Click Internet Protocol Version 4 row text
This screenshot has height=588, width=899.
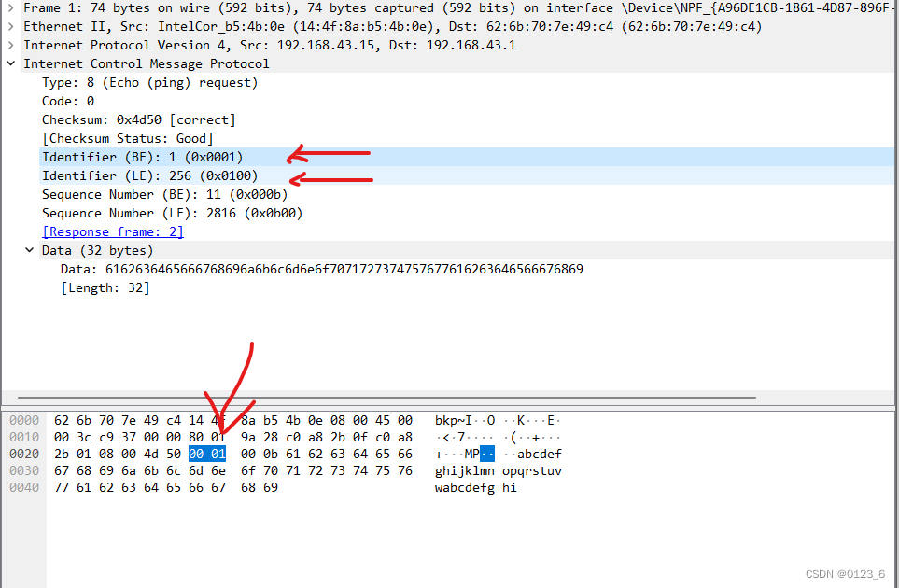(x=270, y=45)
